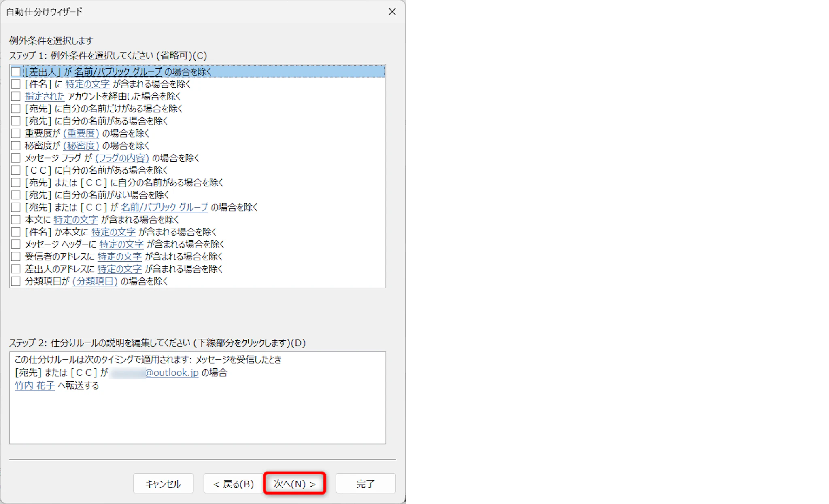This screenshot has width=829, height=504.
Task: Click 特定の文字 link in the 本文に row
Action: coord(76,220)
